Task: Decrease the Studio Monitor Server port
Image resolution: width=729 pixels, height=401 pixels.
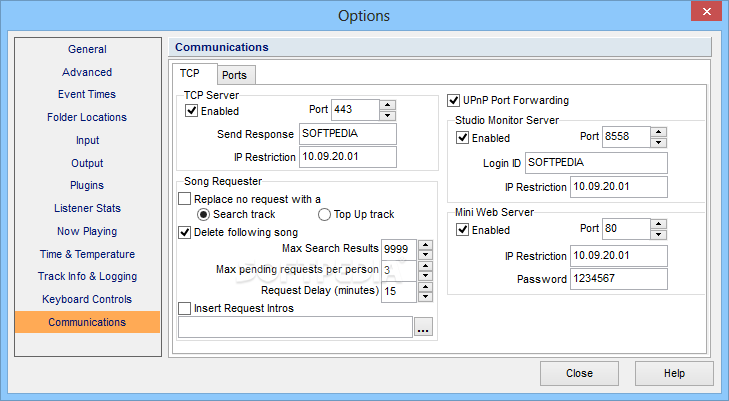Action: [x=658, y=143]
